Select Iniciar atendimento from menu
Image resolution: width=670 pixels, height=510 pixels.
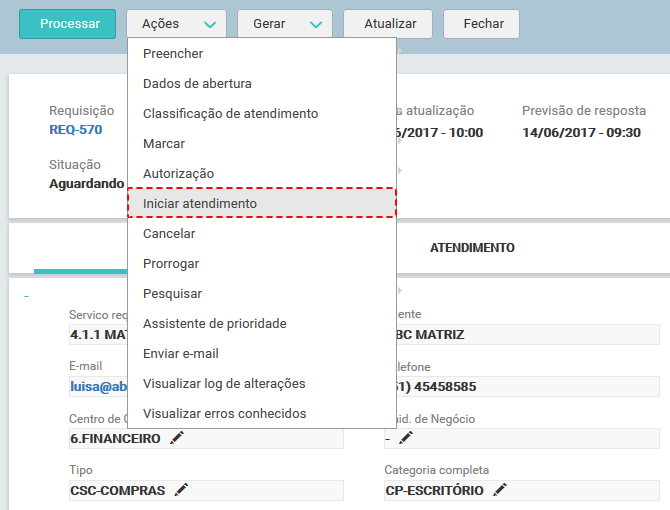pos(262,203)
